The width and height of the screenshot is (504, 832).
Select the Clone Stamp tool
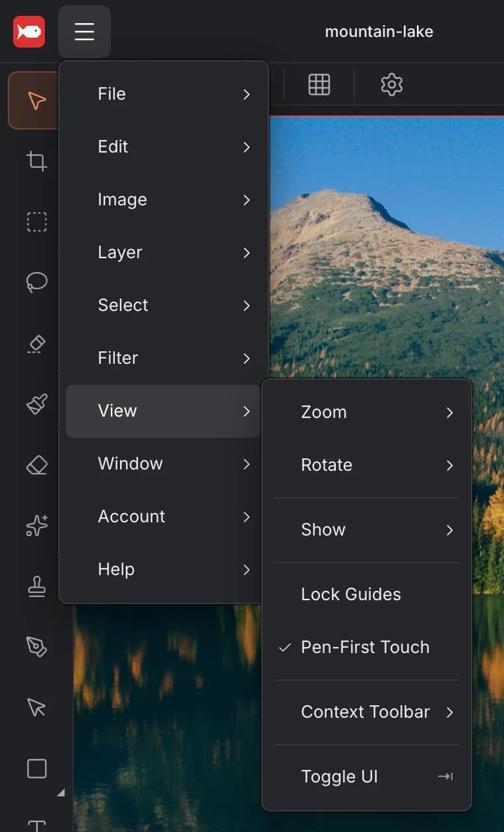click(36, 587)
